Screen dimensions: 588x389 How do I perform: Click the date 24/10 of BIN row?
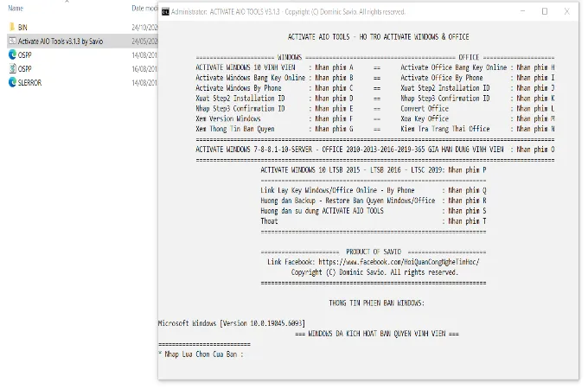click(x=144, y=28)
